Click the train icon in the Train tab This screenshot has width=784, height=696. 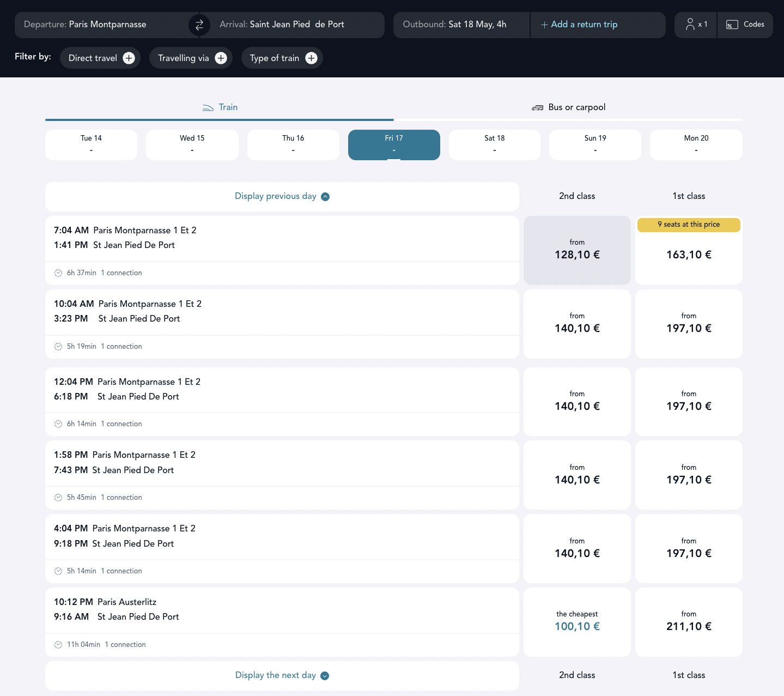coord(208,107)
